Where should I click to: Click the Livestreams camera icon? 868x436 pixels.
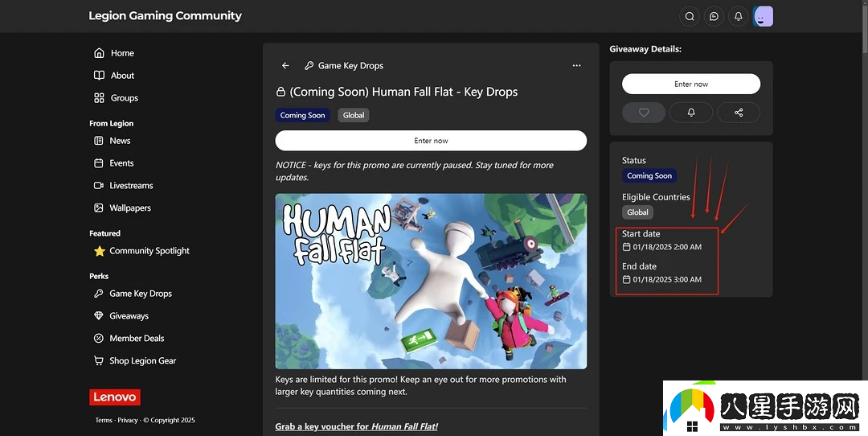pyautogui.click(x=99, y=186)
